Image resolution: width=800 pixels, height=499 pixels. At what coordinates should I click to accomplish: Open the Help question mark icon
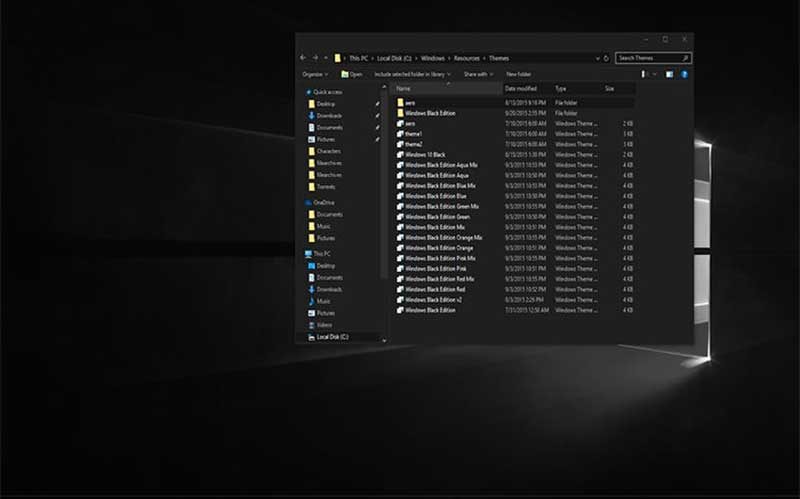click(684, 74)
